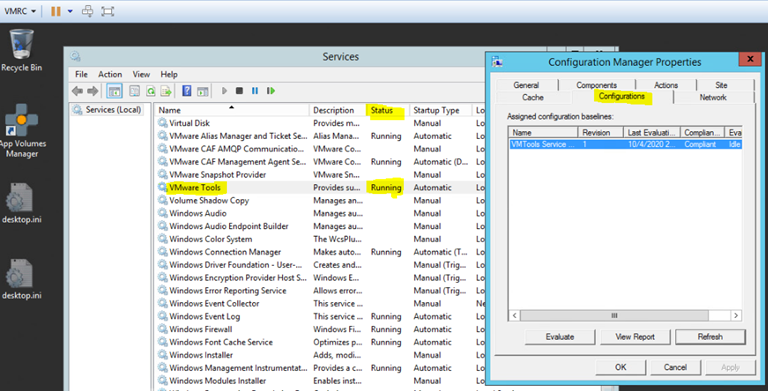The width and height of the screenshot is (768, 391).
Task: Toggle Show/Hide Console Tree toolbar icon
Action: (114, 91)
